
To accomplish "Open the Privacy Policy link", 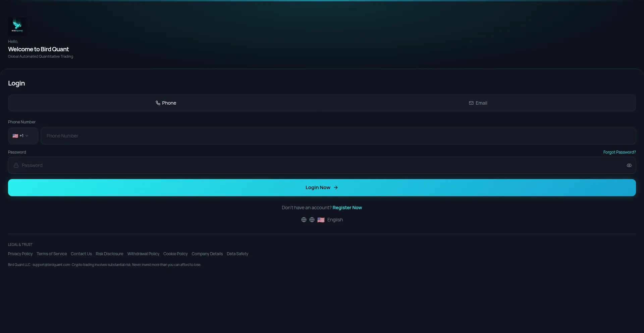I will pyautogui.click(x=20, y=254).
